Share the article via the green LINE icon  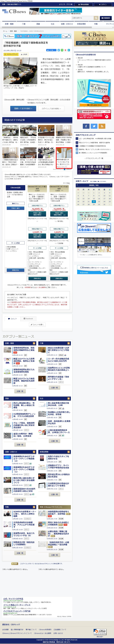click(62, 50)
